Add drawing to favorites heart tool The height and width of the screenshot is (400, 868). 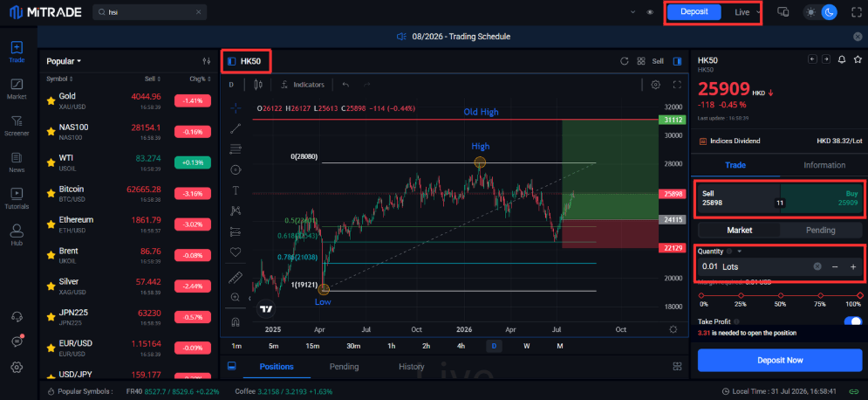(x=236, y=252)
